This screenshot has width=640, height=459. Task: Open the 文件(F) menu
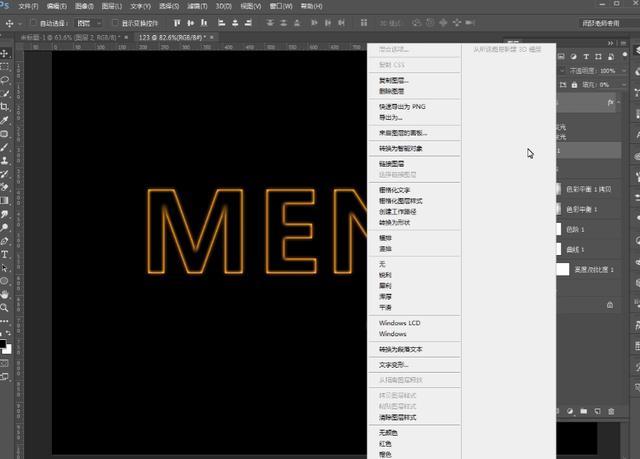point(28,6)
